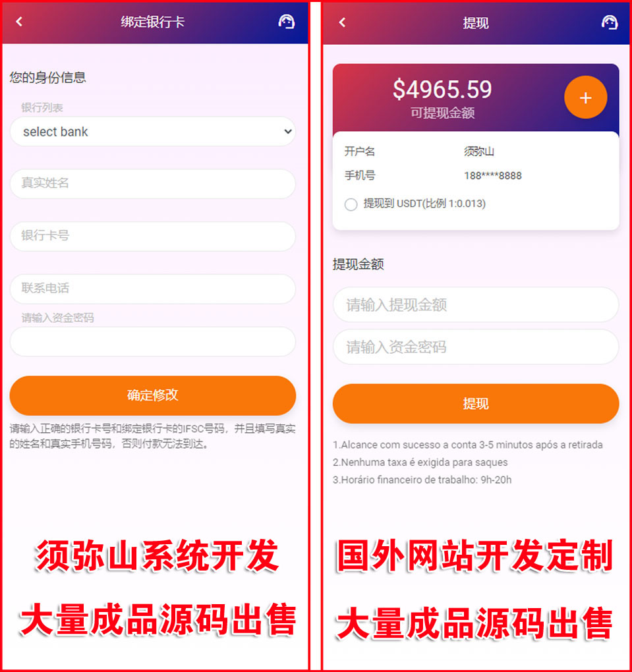Expand bank list with chevron arrow
The width and height of the screenshot is (632, 672).
click(288, 132)
